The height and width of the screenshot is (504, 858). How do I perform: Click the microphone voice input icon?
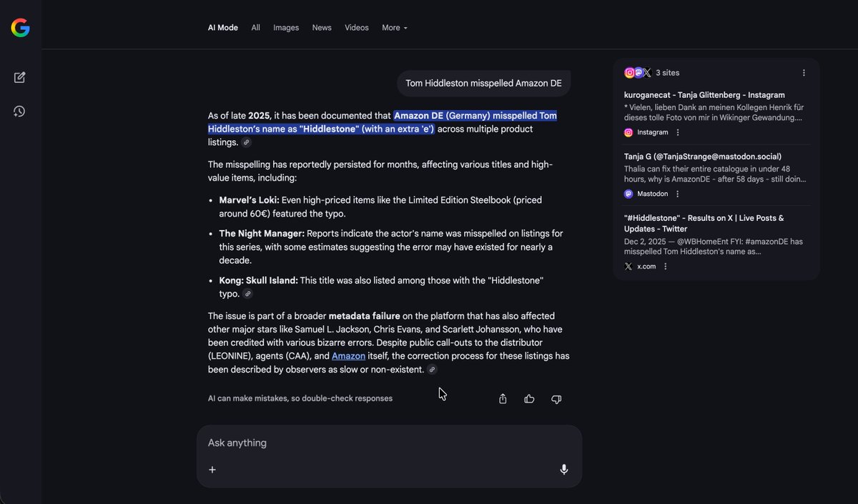click(x=564, y=470)
